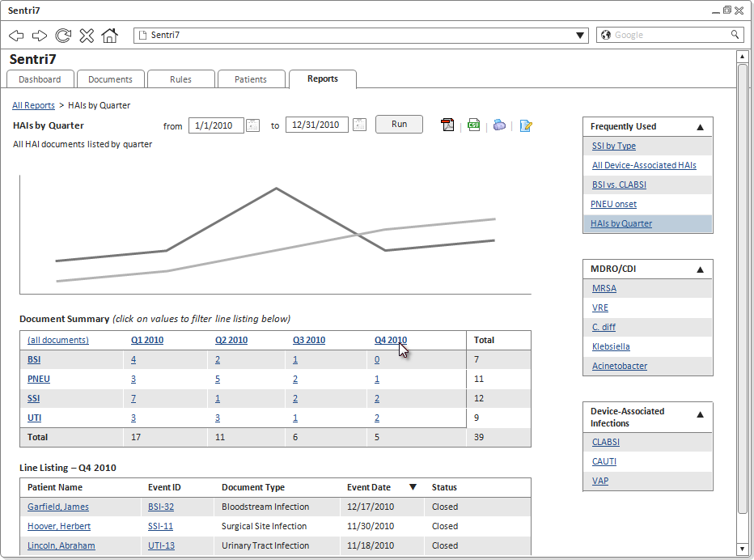Open the CAUTI report link
This screenshot has width=754, height=560.
604,461
